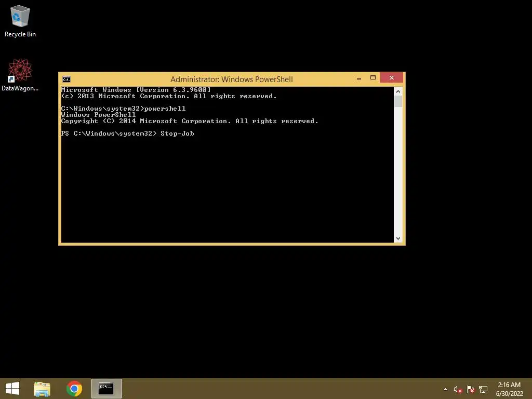Click the scrollbar up arrow in PowerShell
This screenshot has width=532, height=399.
(398, 91)
